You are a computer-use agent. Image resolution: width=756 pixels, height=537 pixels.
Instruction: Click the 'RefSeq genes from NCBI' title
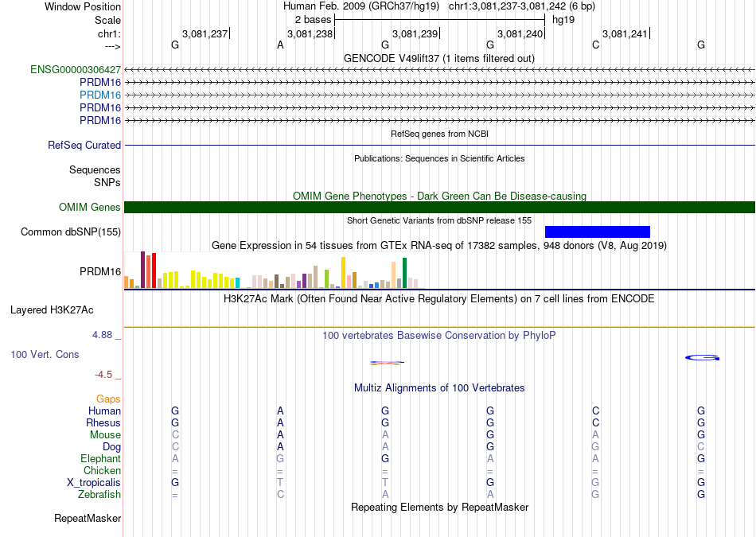click(439, 134)
